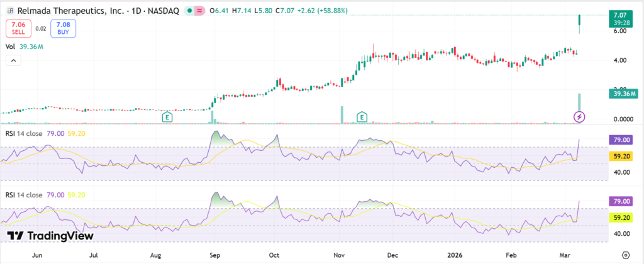Click the 39.36M volume axis label
Viewport: 644px width, 264px height.
(x=621, y=94)
